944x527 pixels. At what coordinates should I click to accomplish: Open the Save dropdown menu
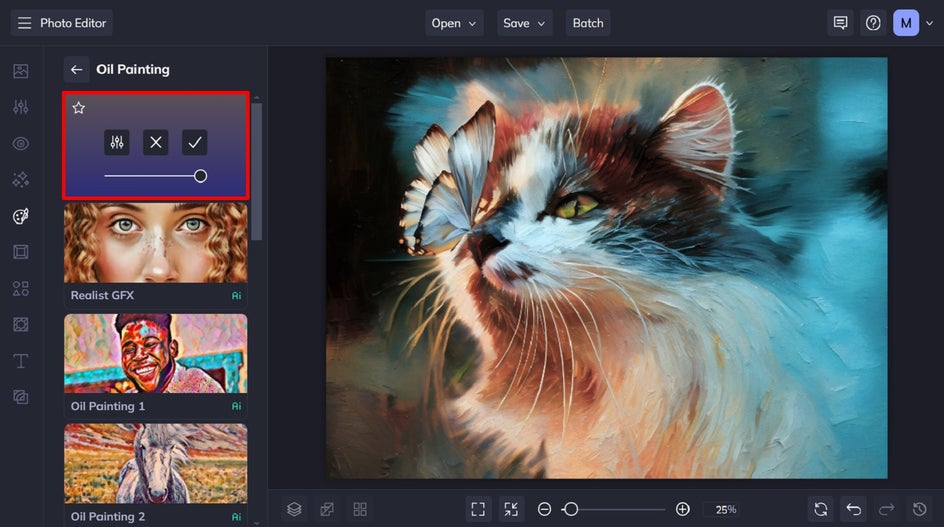click(524, 23)
